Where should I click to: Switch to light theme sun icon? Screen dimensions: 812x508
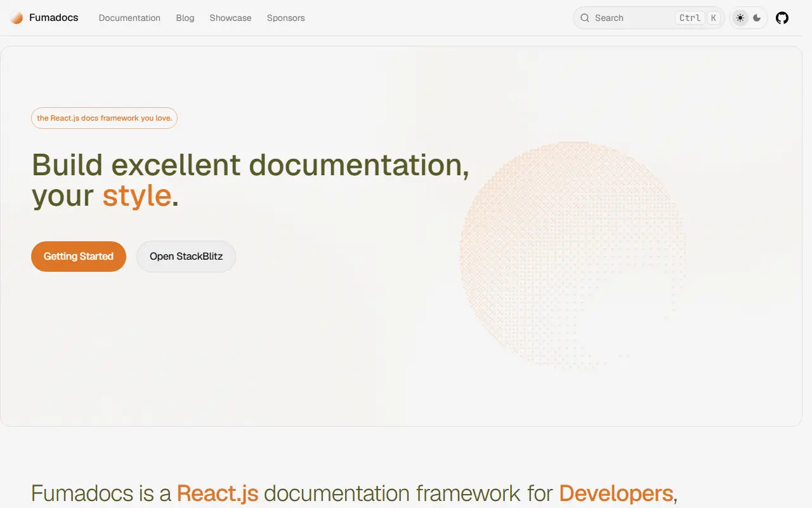740,18
